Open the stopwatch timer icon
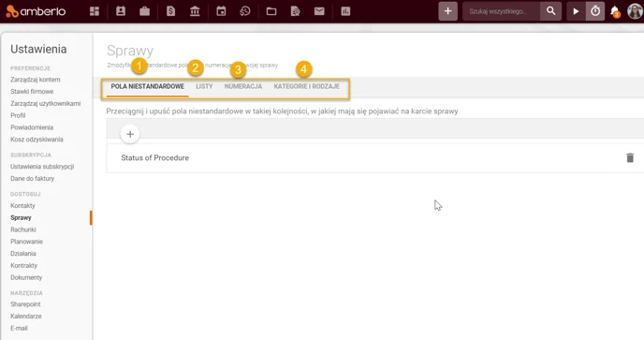 595,11
